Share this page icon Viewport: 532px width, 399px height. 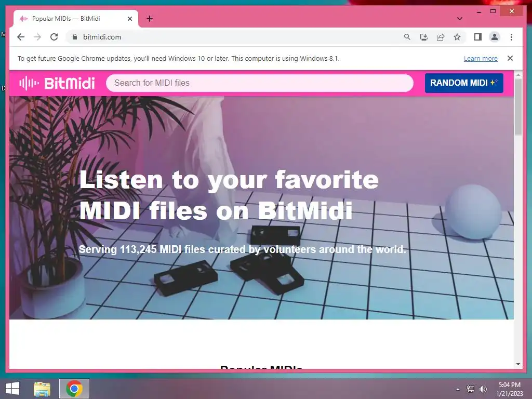point(441,37)
